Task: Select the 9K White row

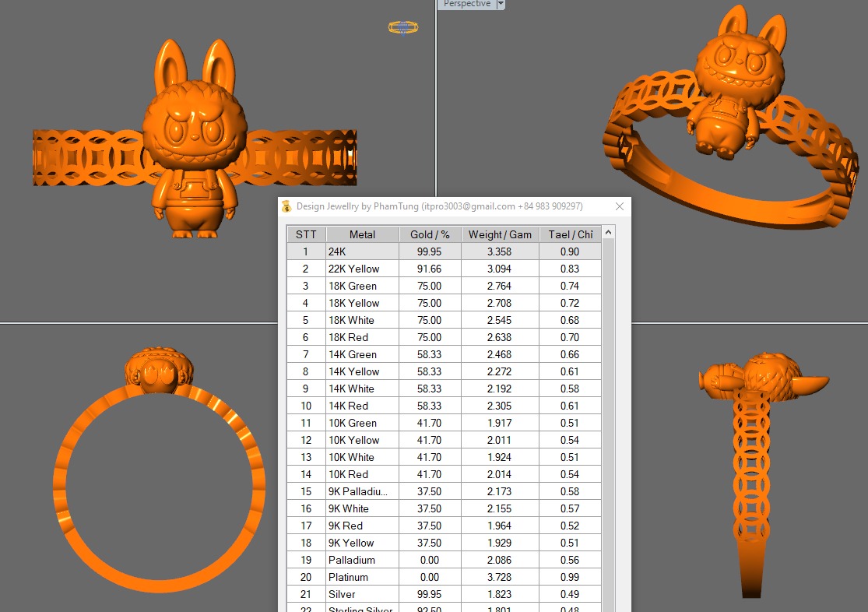Action: (x=444, y=509)
